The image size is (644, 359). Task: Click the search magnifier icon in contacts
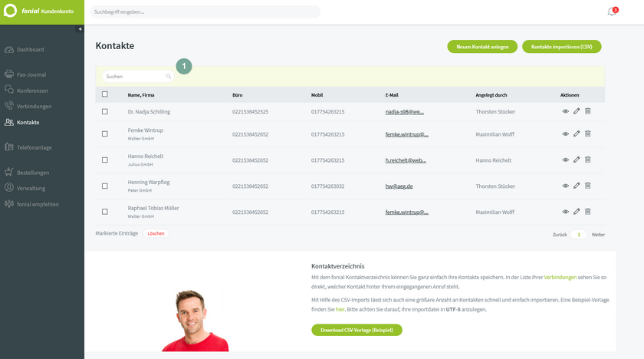point(169,77)
